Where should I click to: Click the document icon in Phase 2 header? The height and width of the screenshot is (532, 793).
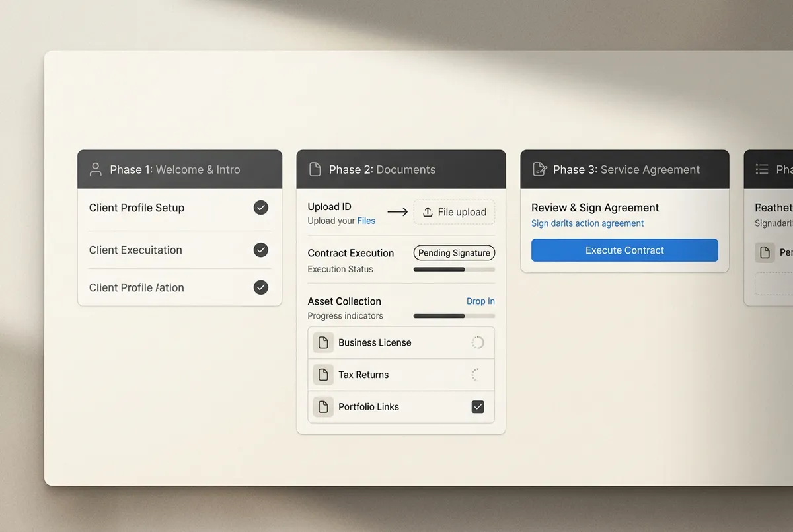click(315, 169)
